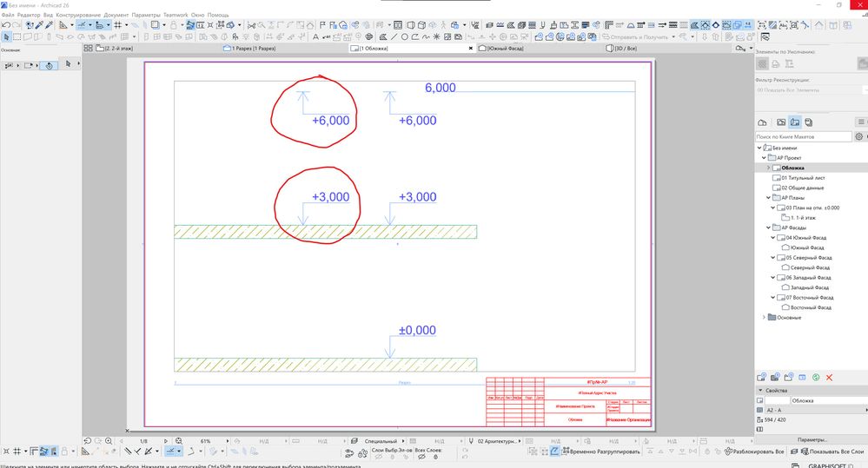The width and height of the screenshot is (868, 468).
Task: Open the tab overview grid icon
Action: pyautogui.click(x=88, y=48)
